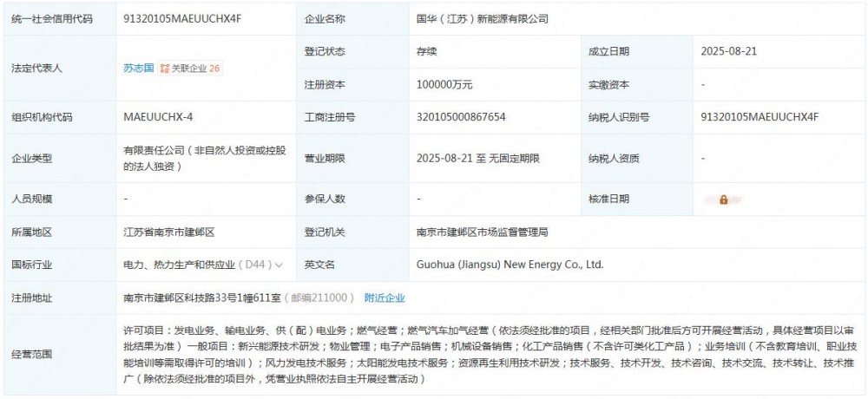Select organization code MAEUUCHX-4

pos(158,117)
